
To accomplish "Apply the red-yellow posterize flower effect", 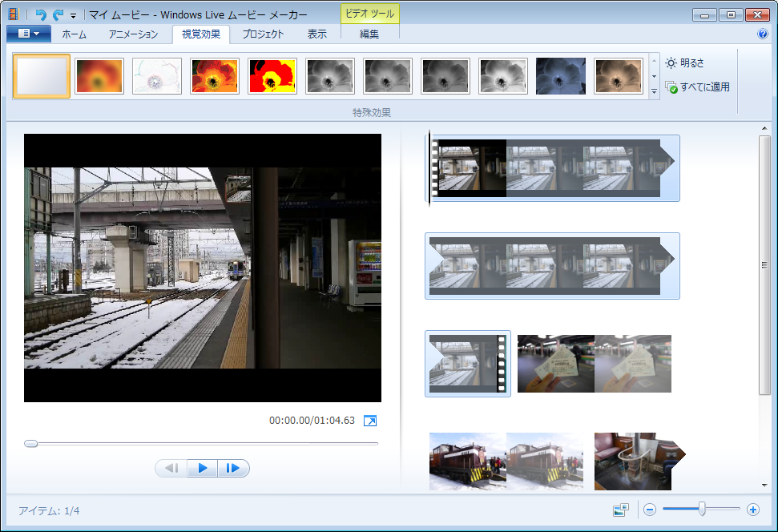I will point(272,76).
